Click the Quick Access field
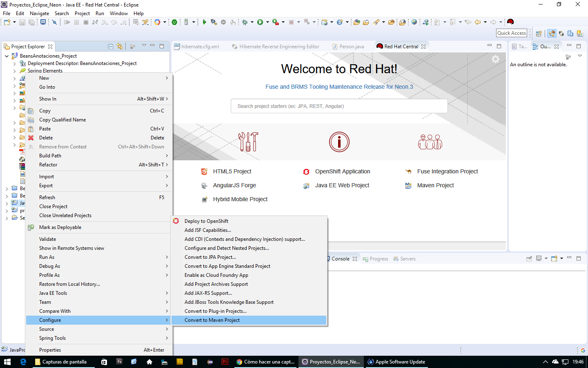The width and height of the screenshot is (588, 368). 512,33
